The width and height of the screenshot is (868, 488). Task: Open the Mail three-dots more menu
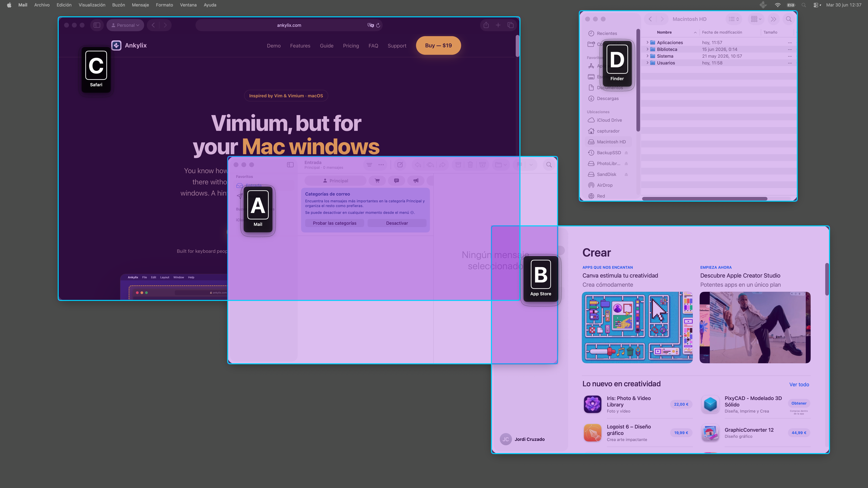381,165
